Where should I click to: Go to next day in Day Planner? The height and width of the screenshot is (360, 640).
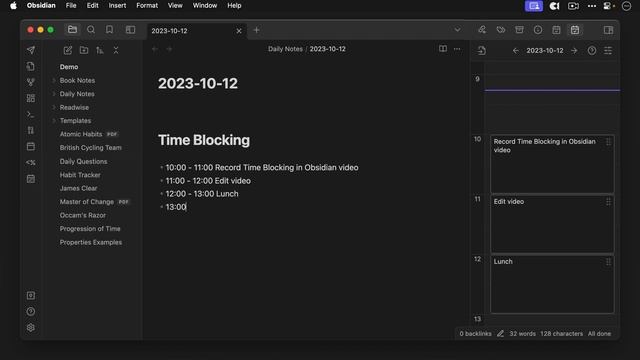(574, 51)
